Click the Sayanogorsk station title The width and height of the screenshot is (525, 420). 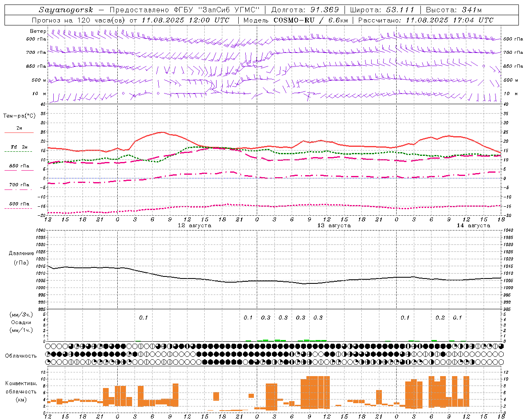click(x=66, y=10)
